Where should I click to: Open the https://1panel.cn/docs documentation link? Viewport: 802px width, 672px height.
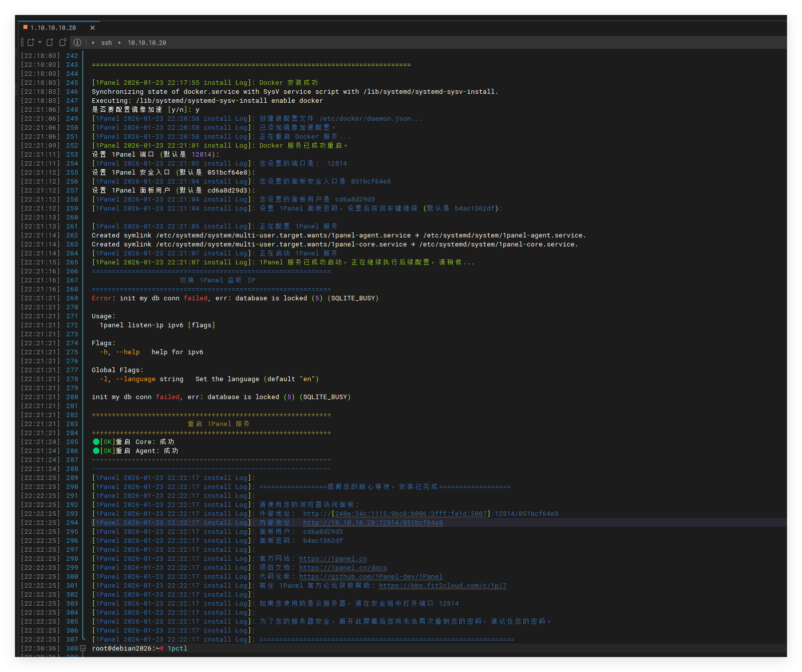(x=343, y=568)
